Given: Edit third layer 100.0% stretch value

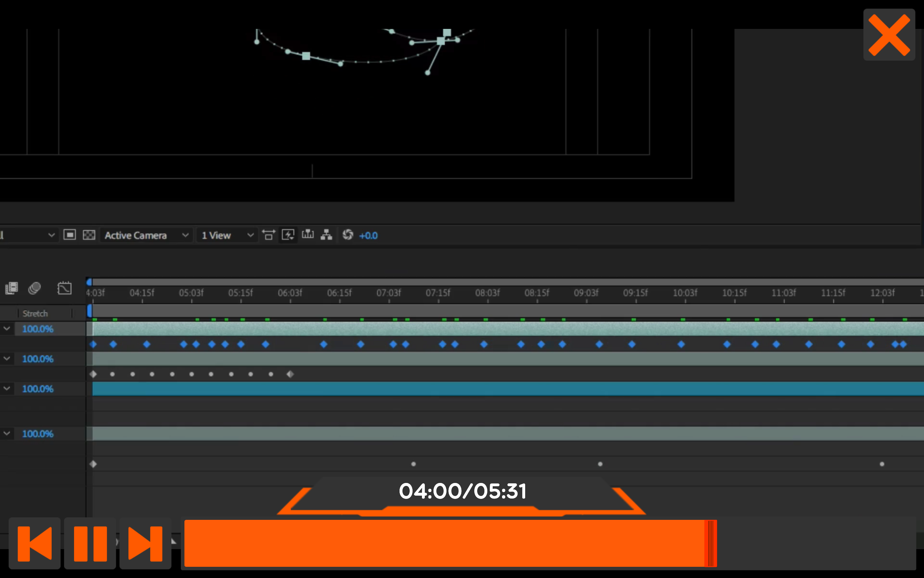Looking at the screenshot, I should click(38, 389).
